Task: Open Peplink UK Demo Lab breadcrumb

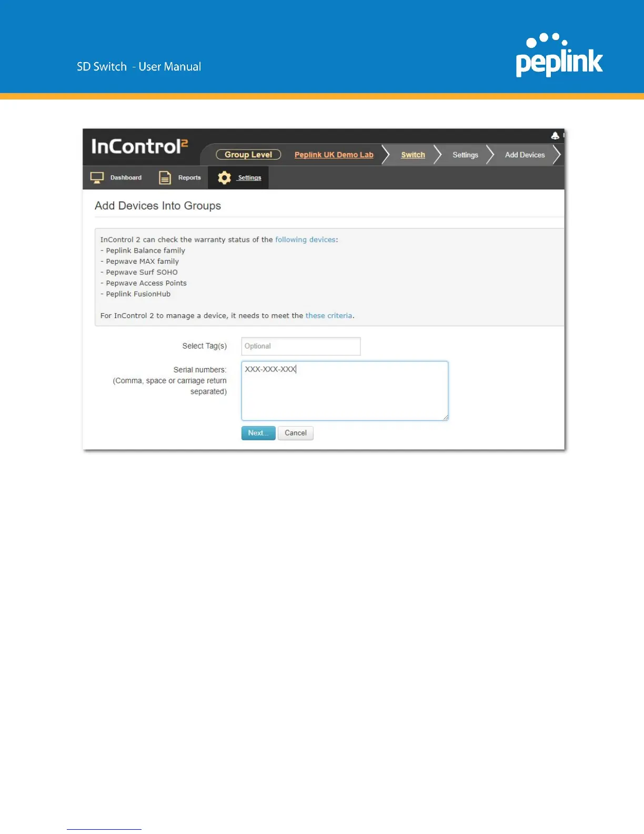Action: (334, 155)
